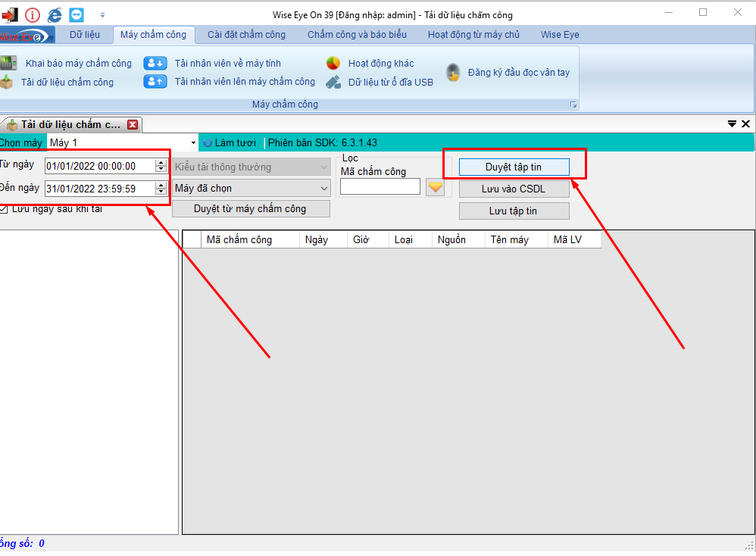Click the Từ ngày spinner arrows

[161, 166]
